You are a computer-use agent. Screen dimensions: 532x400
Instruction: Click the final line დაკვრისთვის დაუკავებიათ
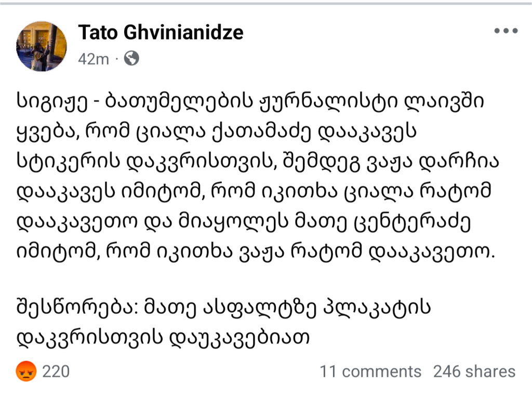[163, 338]
